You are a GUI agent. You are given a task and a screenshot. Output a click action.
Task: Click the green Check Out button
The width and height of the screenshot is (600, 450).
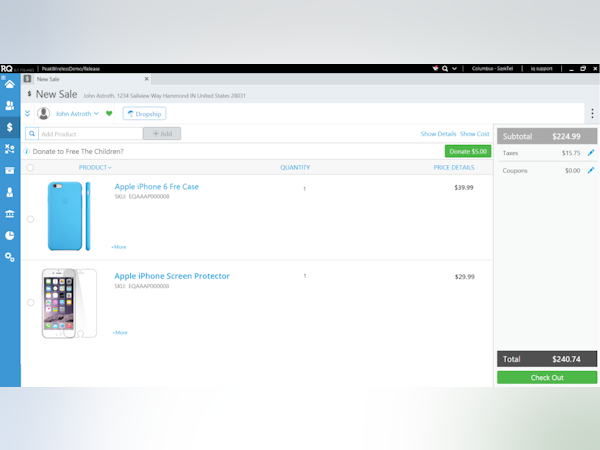[547, 378]
